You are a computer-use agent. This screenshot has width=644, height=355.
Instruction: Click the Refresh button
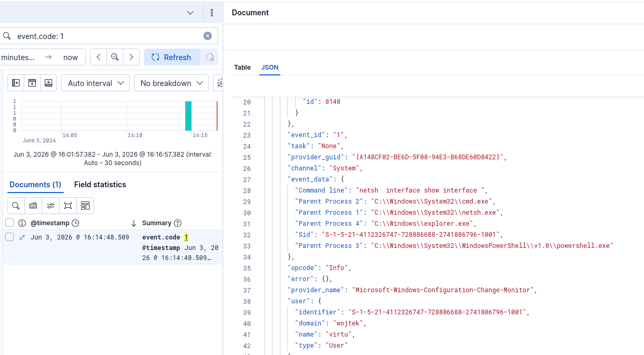click(x=172, y=57)
